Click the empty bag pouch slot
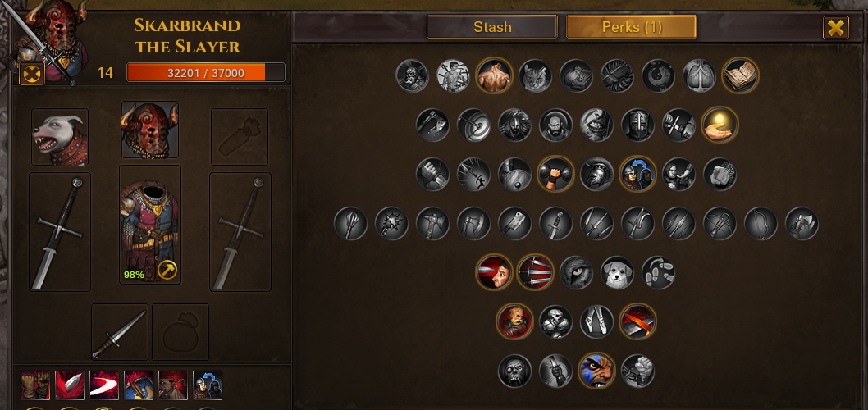The image size is (868, 410). tap(180, 332)
